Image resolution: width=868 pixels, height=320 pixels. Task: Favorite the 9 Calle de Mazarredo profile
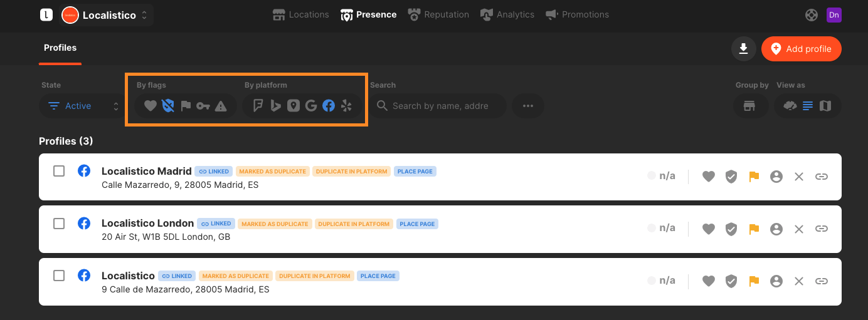coord(709,282)
